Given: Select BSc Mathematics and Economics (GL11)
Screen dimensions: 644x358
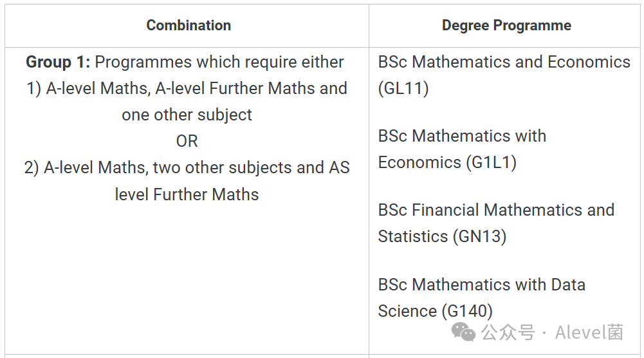Looking at the screenshot, I should click(x=504, y=75).
